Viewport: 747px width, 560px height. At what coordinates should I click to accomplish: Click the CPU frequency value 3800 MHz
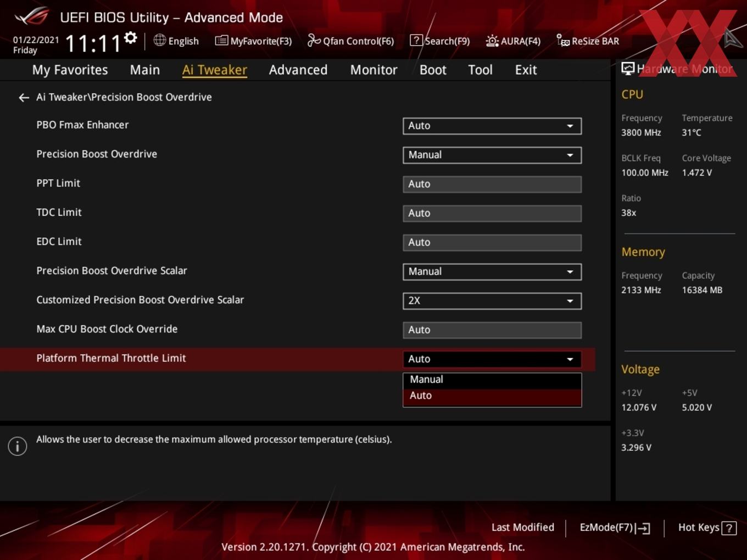641,133
